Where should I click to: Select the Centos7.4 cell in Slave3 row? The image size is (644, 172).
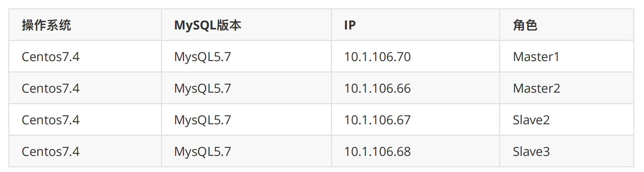pos(51,152)
